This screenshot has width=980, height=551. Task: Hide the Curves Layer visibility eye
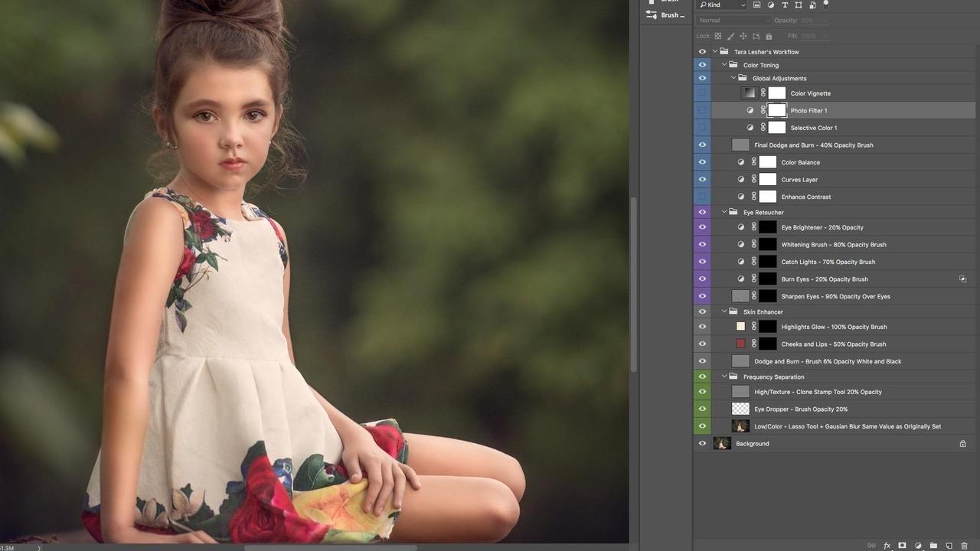pyautogui.click(x=702, y=180)
